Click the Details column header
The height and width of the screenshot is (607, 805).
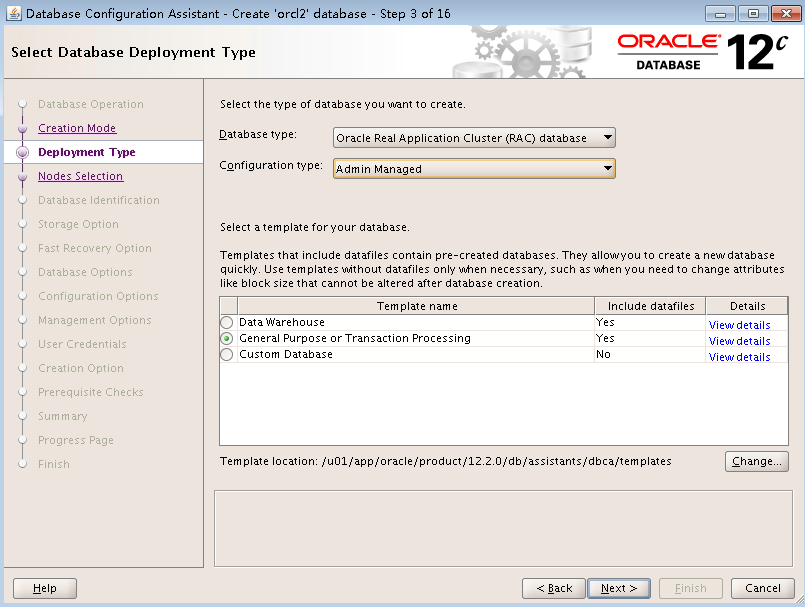pos(747,306)
